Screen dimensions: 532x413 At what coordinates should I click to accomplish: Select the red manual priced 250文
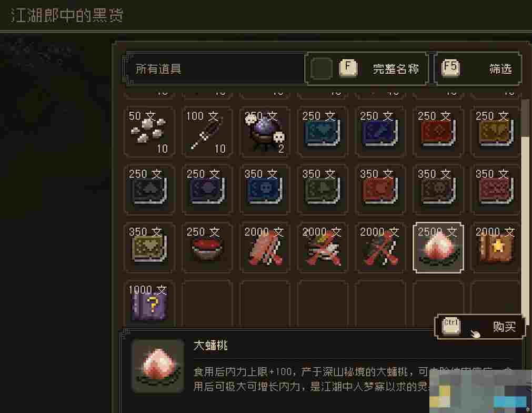pyautogui.click(x=438, y=132)
